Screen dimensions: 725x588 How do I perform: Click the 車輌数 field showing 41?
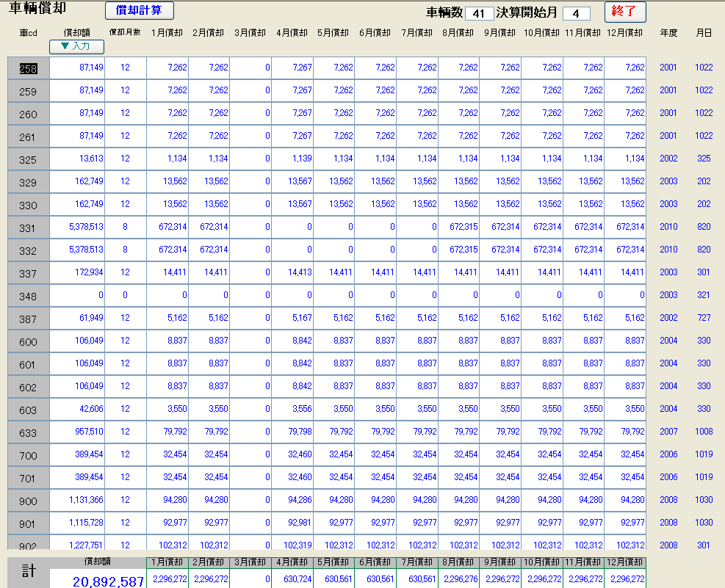tap(479, 13)
